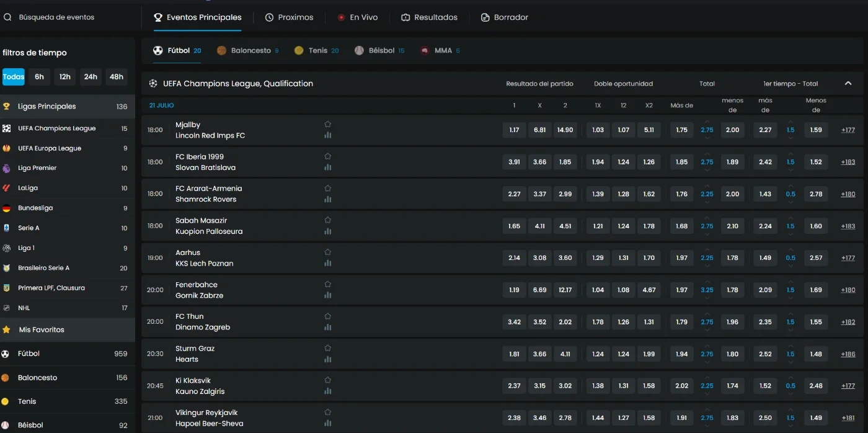Screen dimensions: 868x433
Task: Click the Serie A league icon
Action: pyautogui.click(x=6, y=228)
